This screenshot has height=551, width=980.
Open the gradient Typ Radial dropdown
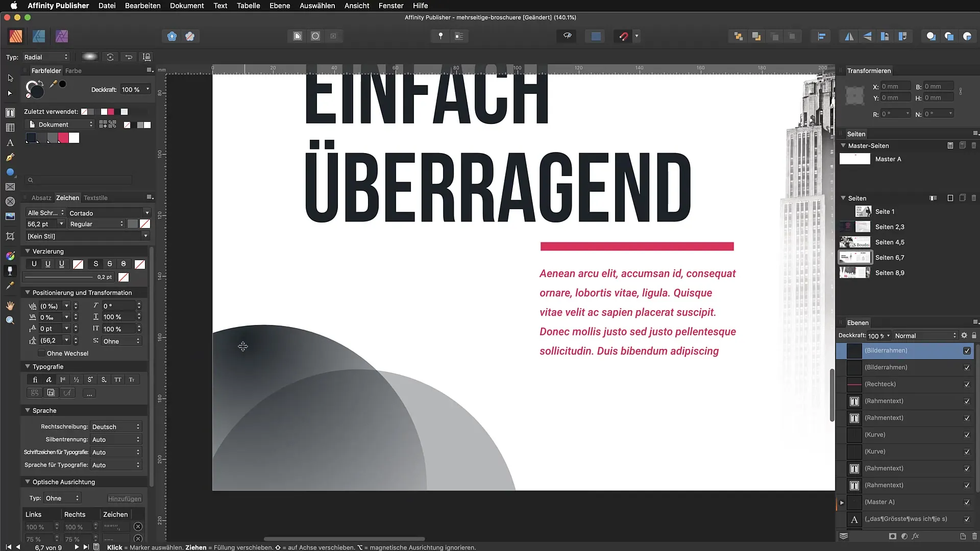pyautogui.click(x=45, y=57)
